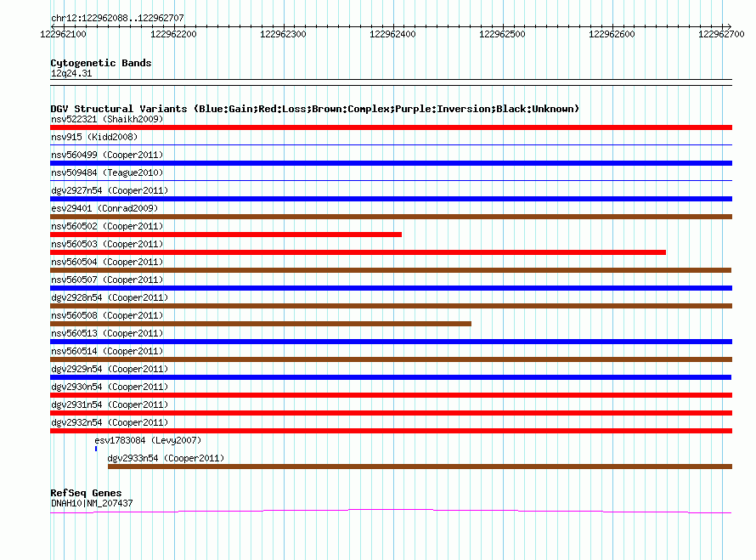Open esv29401 (Conrad2009) variant label
Screen dimensions: 756x560
pyautogui.click(x=104, y=208)
